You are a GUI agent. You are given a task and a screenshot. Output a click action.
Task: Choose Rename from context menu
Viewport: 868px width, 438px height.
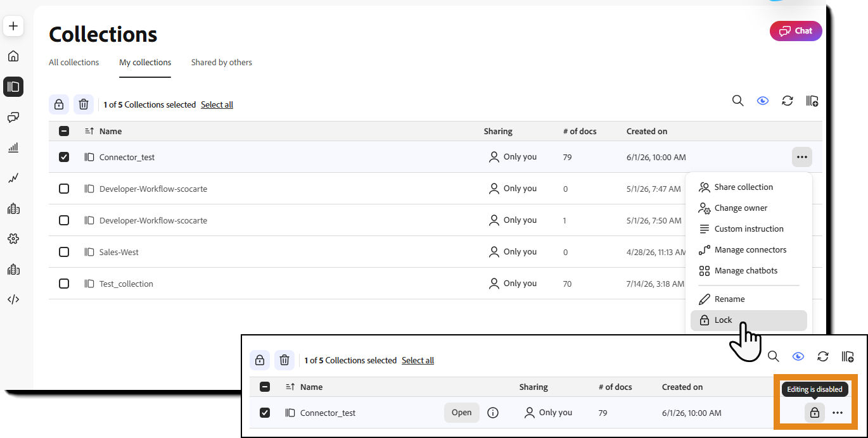point(748,299)
